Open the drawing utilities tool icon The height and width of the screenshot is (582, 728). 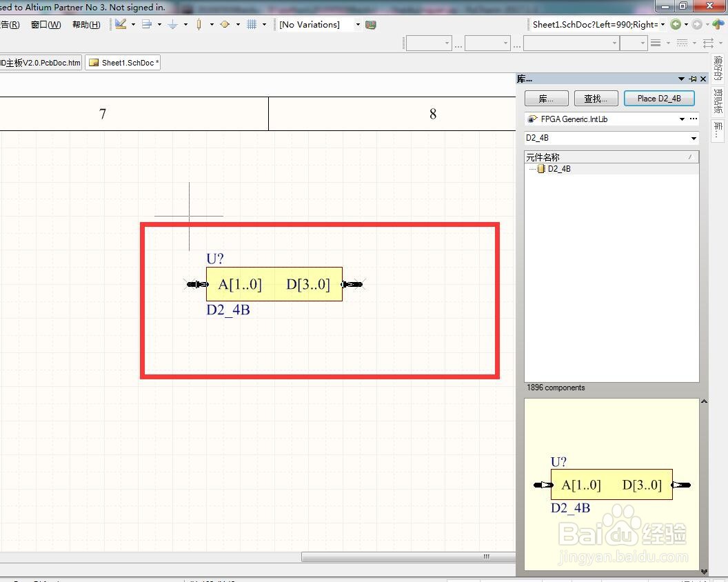click(x=121, y=24)
